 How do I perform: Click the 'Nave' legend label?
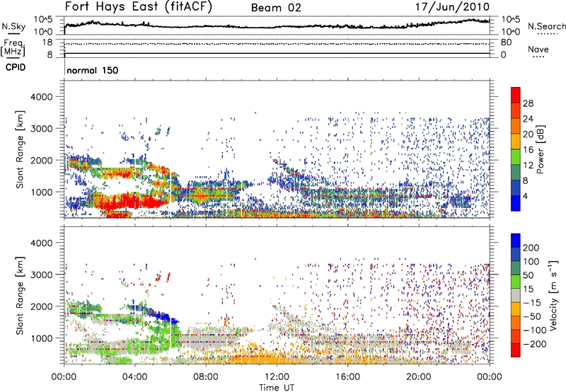point(538,49)
